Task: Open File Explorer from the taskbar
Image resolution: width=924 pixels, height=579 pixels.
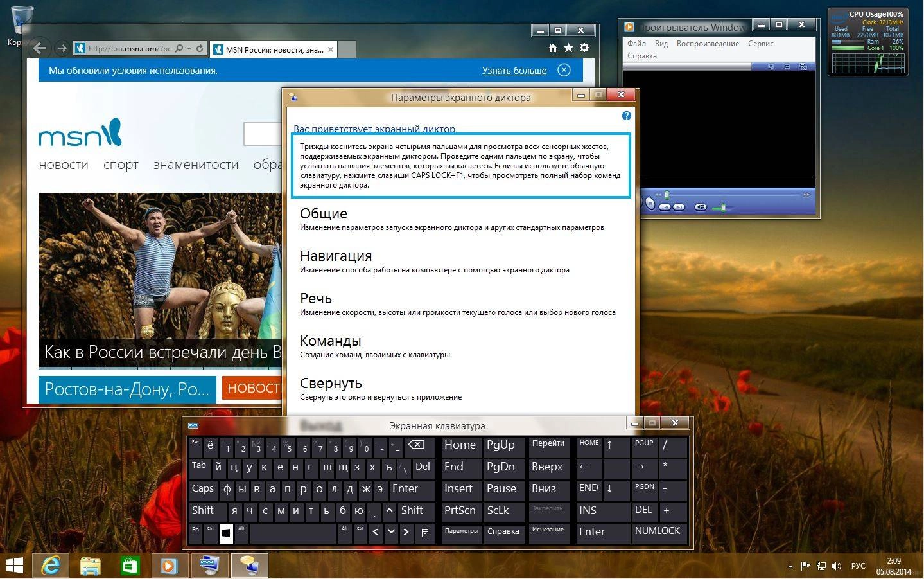Action: tap(91, 566)
